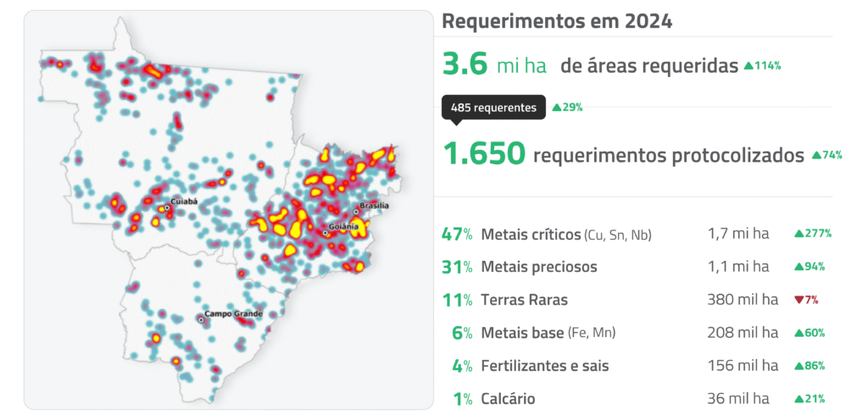Click the 29% growth indicator near tooltip

coord(567,108)
